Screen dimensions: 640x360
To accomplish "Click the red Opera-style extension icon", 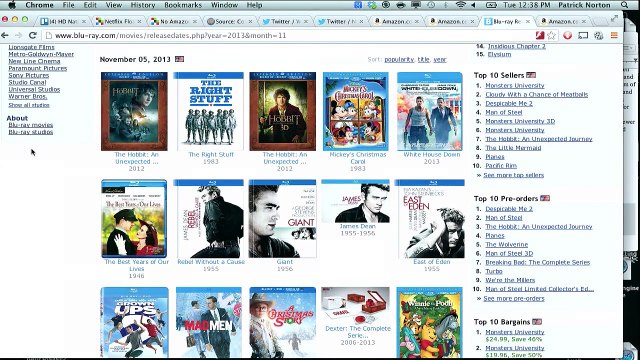I will pos(567,36).
